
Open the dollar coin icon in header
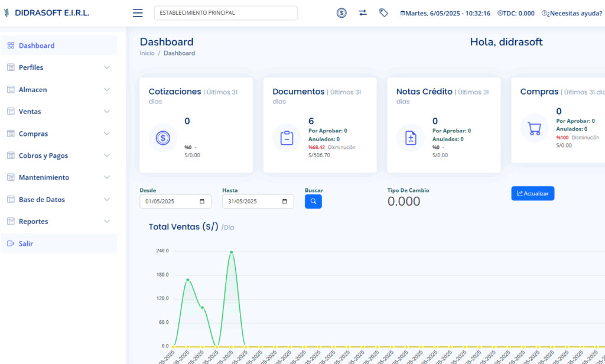[341, 13]
